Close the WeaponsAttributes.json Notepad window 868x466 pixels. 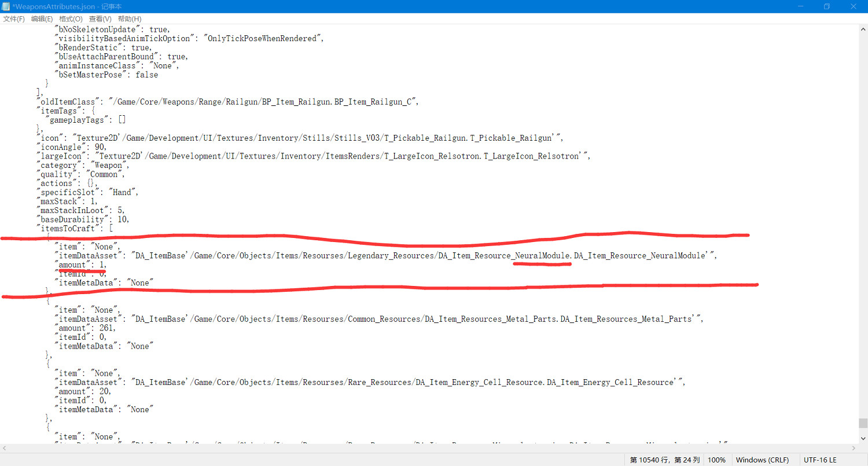click(x=854, y=6)
